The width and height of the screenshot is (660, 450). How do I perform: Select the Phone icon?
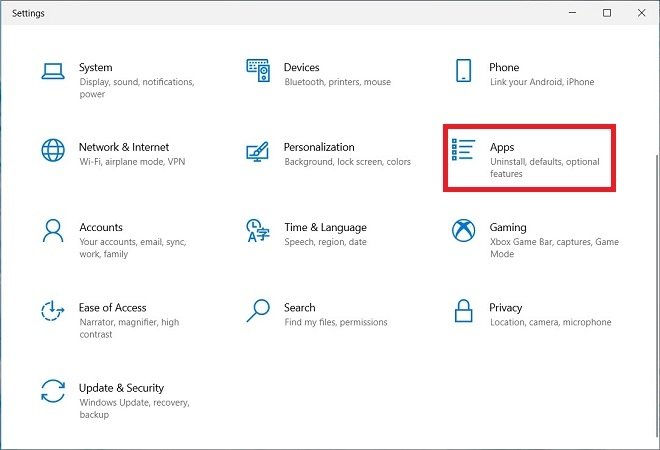pyautogui.click(x=463, y=70)
